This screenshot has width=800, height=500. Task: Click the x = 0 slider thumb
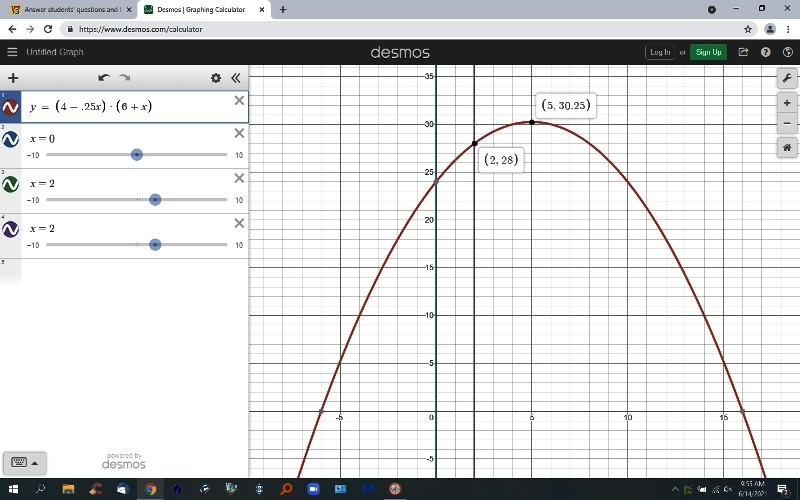click(x=136, y=155)
